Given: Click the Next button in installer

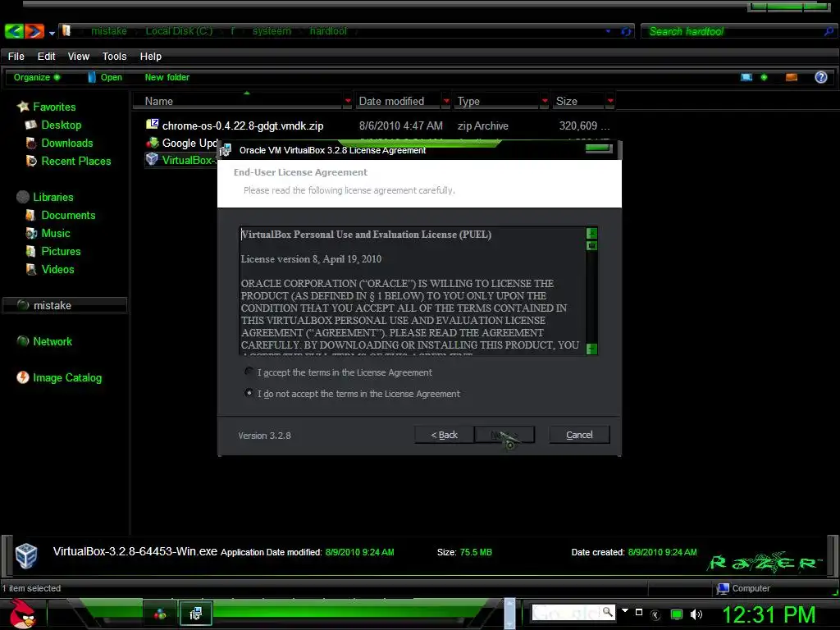Looking at the screenshot, I should point(504,435).
